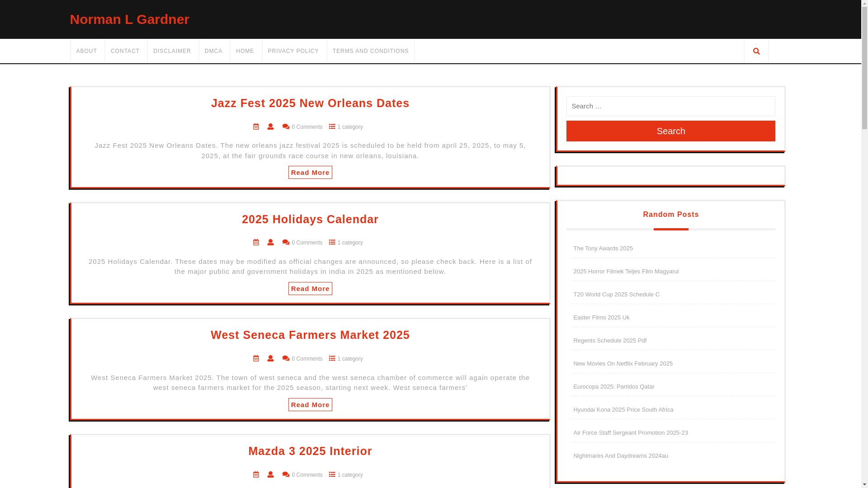Screen dimensions: 868x488
Task: Open Nightmares And Daydreams 2024au link
Action: click(621, 456)
